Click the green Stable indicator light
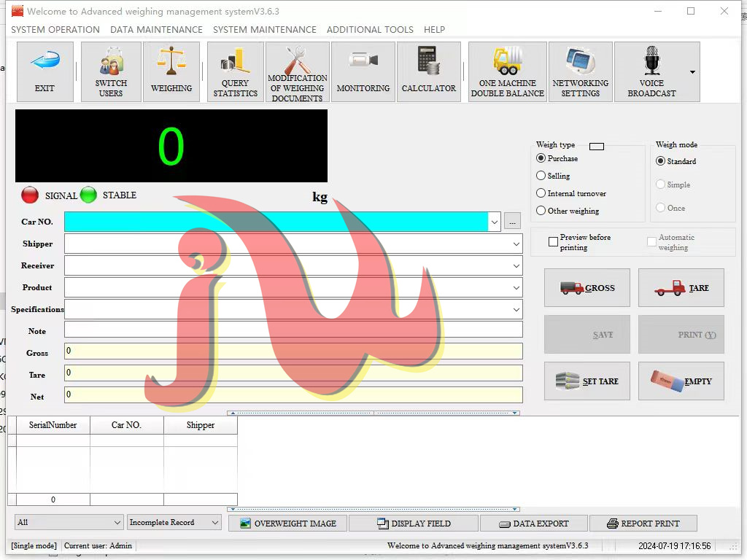 click(88, 195)
